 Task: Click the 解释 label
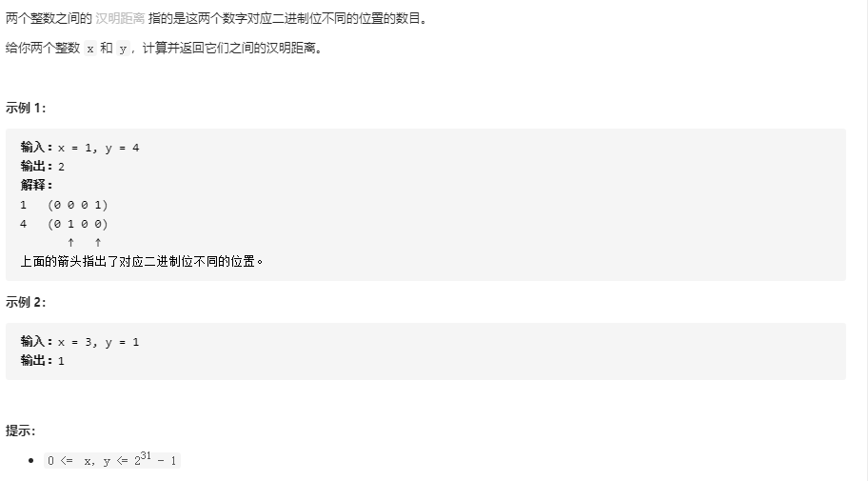point(36,185)
